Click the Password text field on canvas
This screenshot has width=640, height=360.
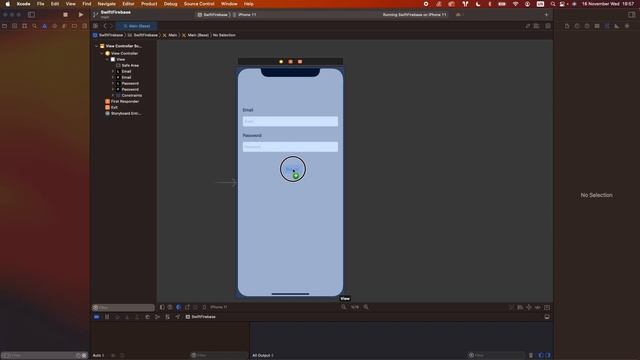point(290,147)
